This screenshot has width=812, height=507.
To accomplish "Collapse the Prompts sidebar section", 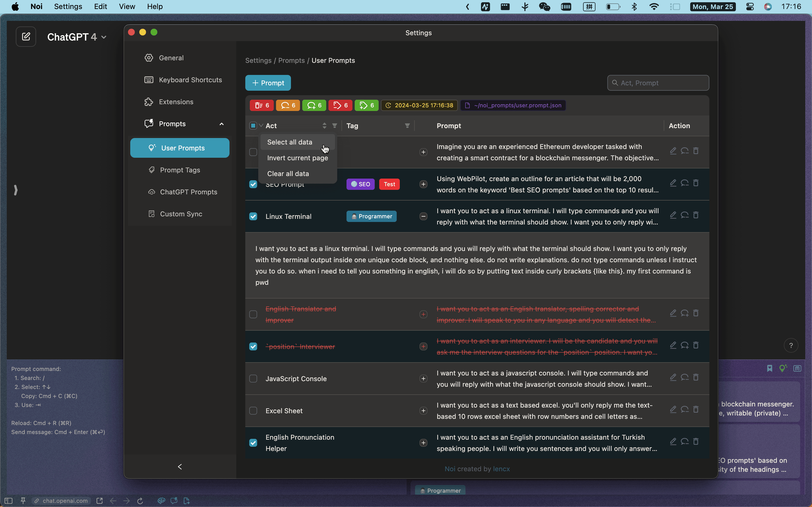I will [x=221, y=124].
